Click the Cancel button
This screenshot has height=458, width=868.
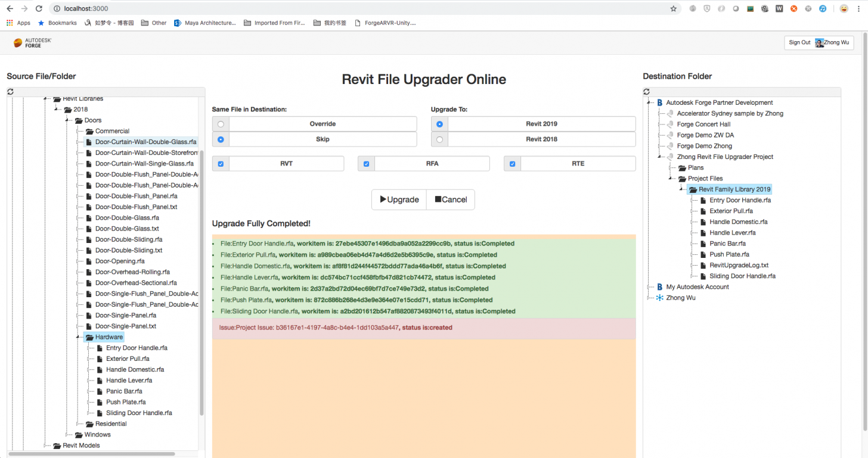tap(451, 200)
